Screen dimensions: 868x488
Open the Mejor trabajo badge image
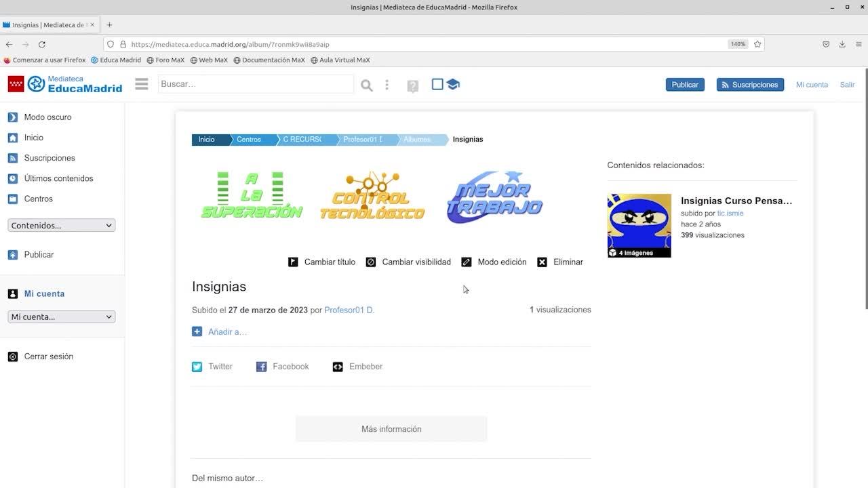pos(495,197)
